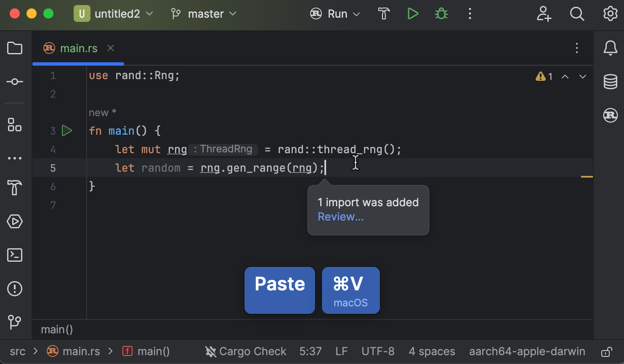Open the Commit tool window
The image size is (624, 364).
pyautogui.click(x=15, y=82)
